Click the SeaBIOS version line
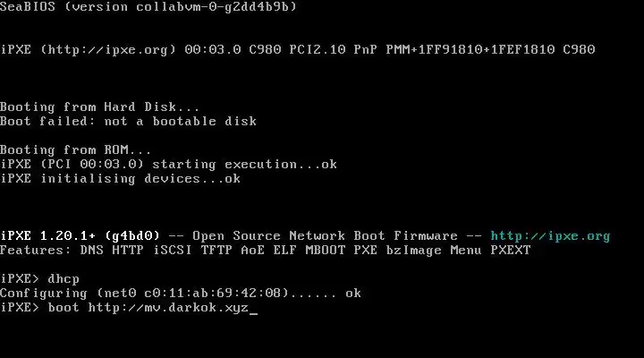The image size is (644, 358). pyautogui.click(x=148, y=6)
